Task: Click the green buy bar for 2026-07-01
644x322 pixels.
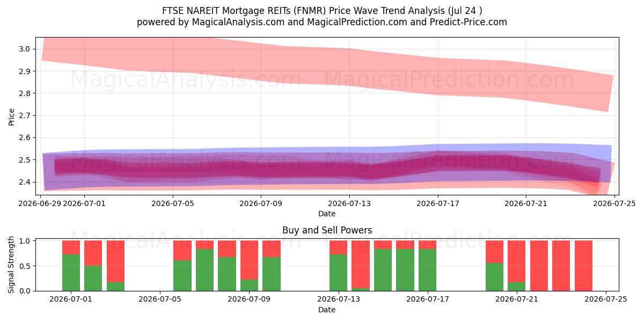Action: pyautogui.click(x=71, y=273)
